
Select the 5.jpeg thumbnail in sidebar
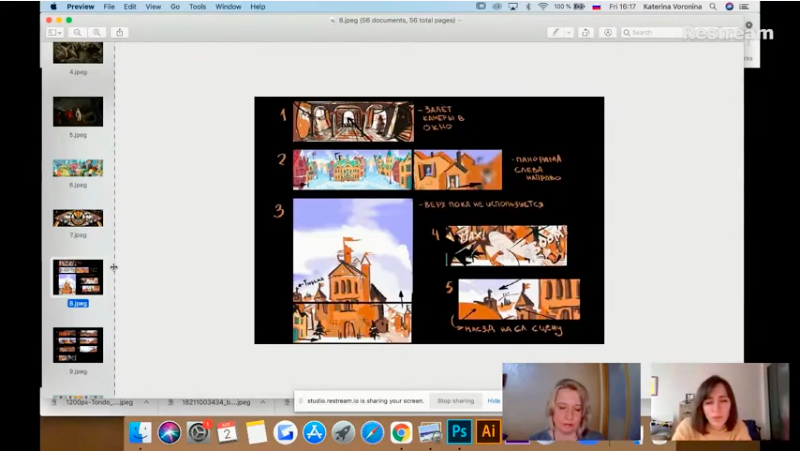point(78,112)
